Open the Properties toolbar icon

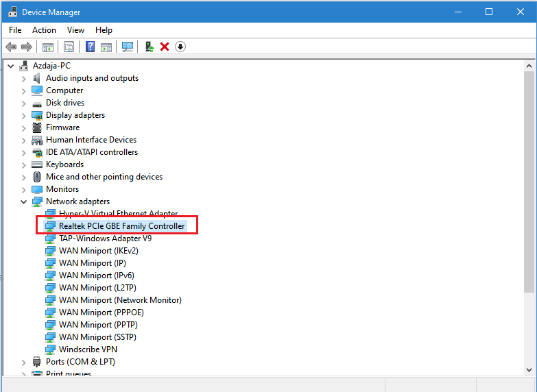pyautogui.click(x=69, y=47)
